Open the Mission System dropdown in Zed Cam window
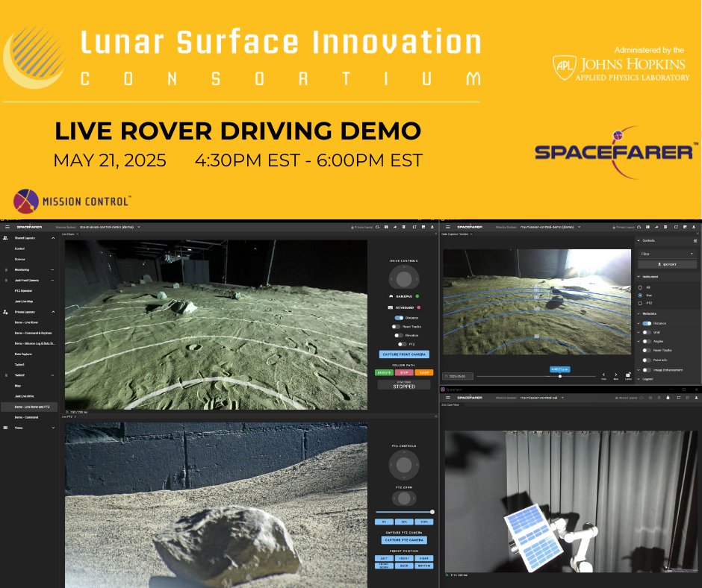The height and width of the screenshot is (588, 702). pyautogui.click(x=541, y=398)
